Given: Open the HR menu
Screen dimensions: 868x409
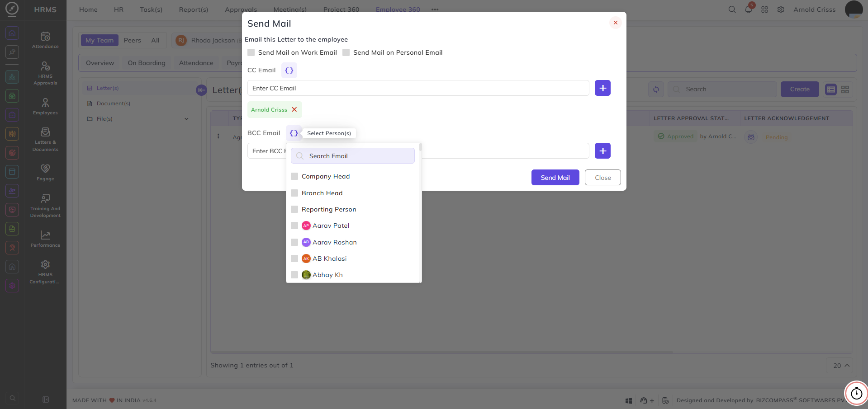Looking at the screenshot, I should coord(119,9).
